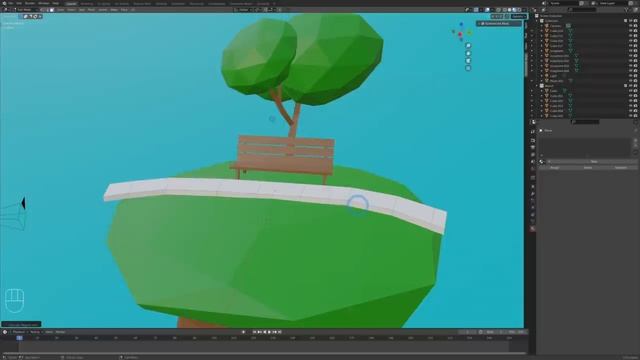Open the viewport shading options dropdown arrow

(524, 10)
